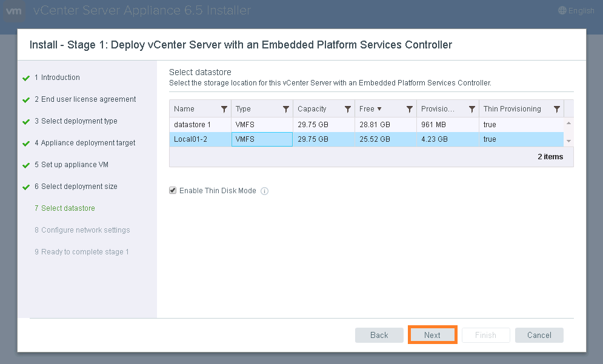Viewport: 603px width, 364px height.
Task: Click the info icon beside Enable Thin Disk Mode
Action: [x=264, y=190]
